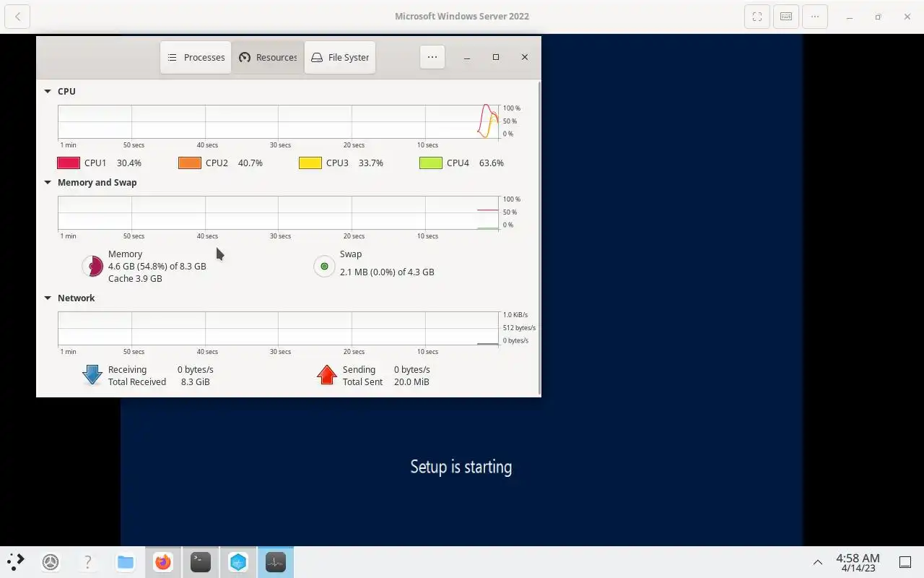
Task: Open Settings from the taskbar
Action: tap(51, 561)
